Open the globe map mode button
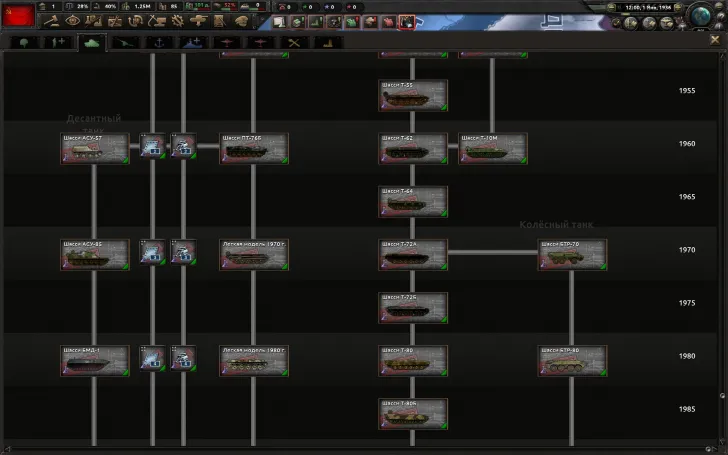728x455 pixels. (x=700, y=17)
